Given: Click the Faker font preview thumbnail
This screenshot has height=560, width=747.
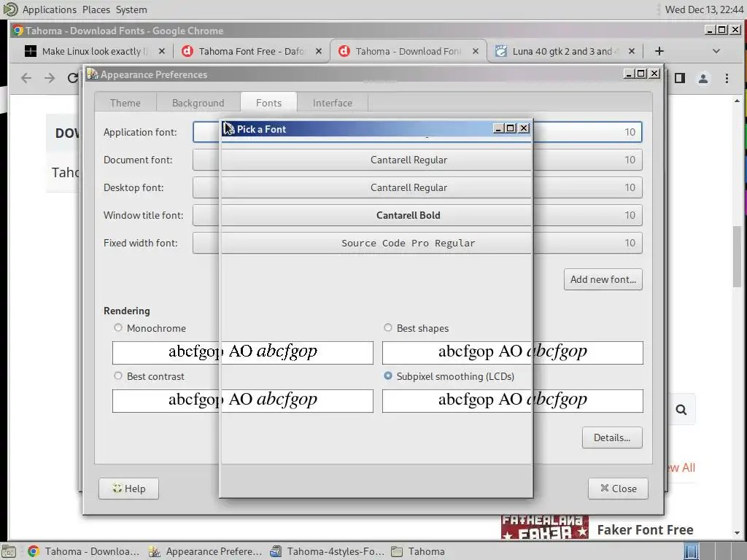Looking at the screenshot, I should (544, 527).
